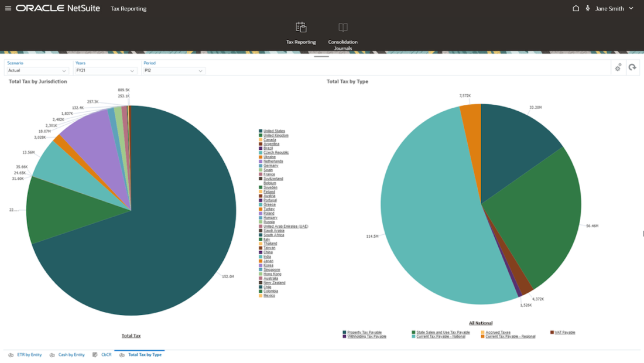Viewport: 644px width, 363px height.
Task: Toggle the VAT Payable legend entry
Action: coord(564,332)
